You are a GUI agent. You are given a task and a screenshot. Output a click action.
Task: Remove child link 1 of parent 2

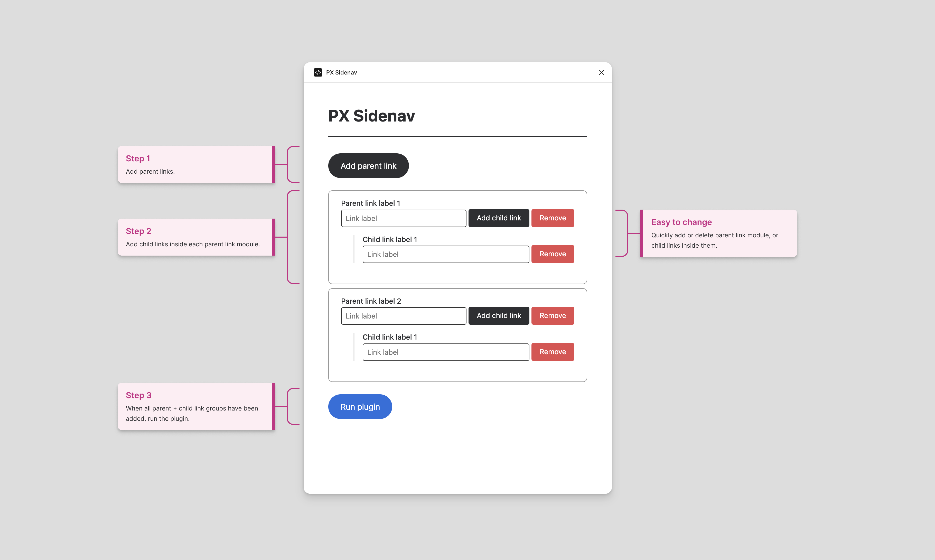point(553,352)
